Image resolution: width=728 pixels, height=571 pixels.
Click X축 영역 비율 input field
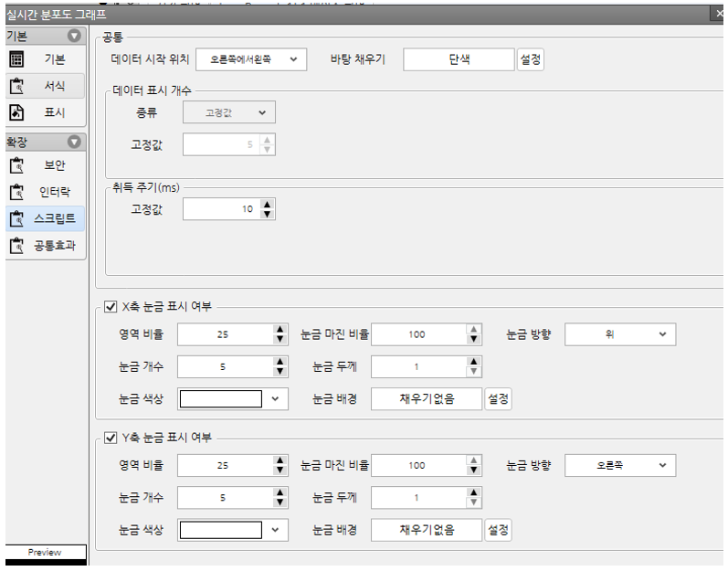[x=226, y=334]
